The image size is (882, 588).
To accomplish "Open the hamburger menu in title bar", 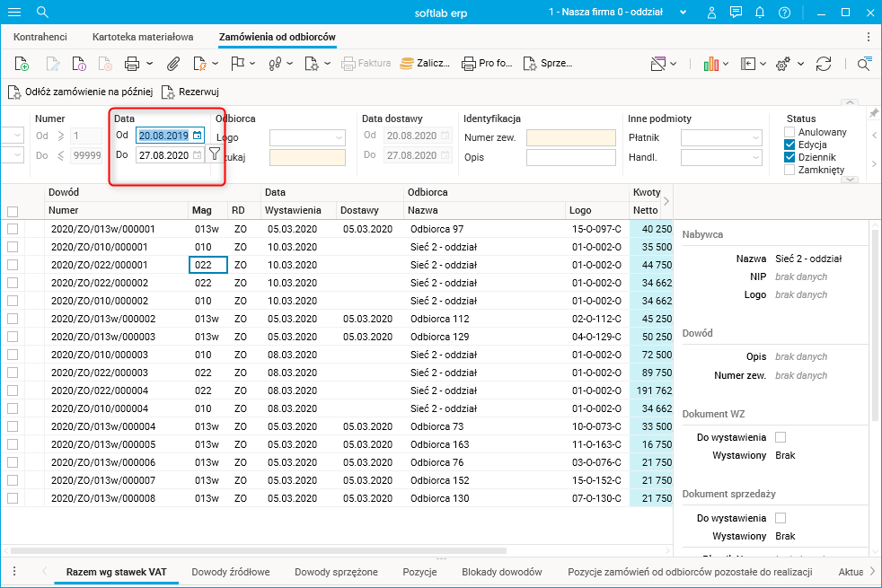I will point(14,13).
